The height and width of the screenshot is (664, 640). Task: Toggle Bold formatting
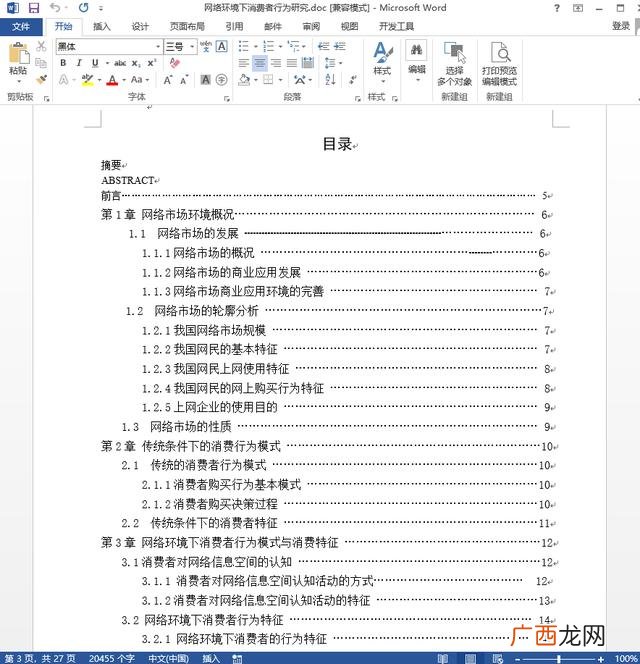(63, 64)
